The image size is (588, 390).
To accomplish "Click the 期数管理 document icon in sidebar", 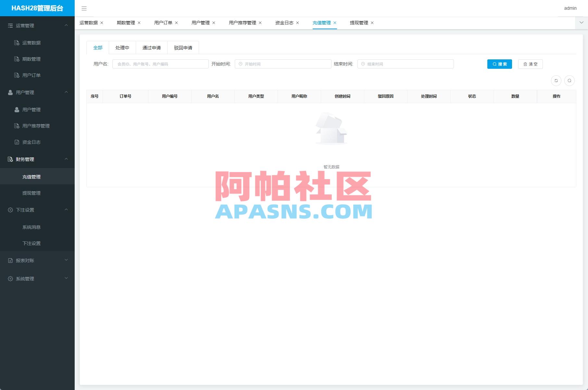I will tap(16, 59).
